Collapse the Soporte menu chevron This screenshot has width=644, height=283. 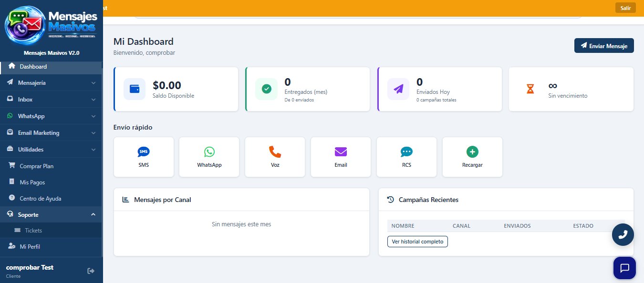point(93,215)
